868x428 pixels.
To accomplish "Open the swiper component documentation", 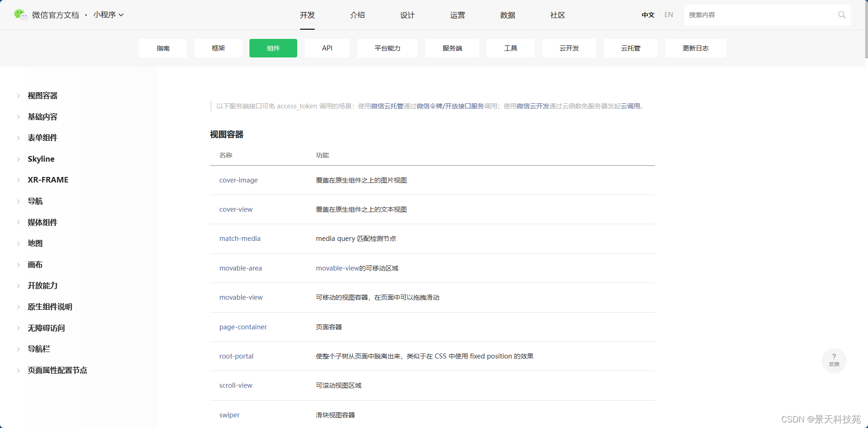I will click(x=229, y=415).
